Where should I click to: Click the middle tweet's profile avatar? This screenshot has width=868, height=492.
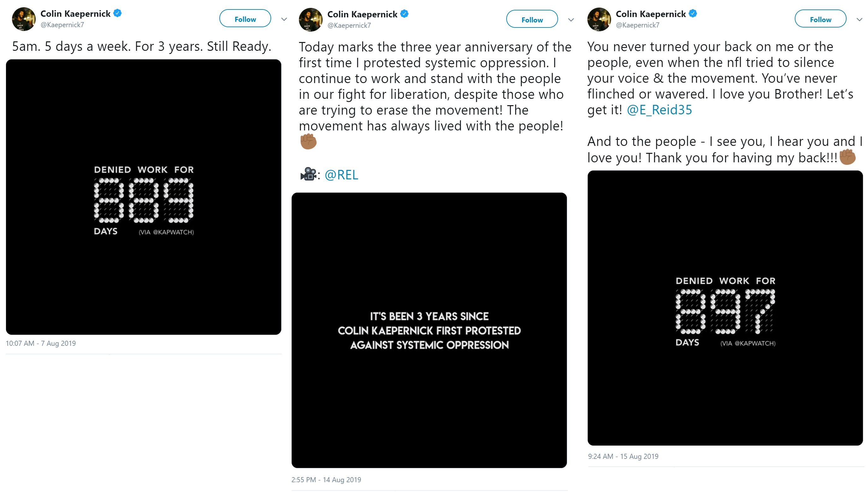pyautogui.click(x=310, y=20)
